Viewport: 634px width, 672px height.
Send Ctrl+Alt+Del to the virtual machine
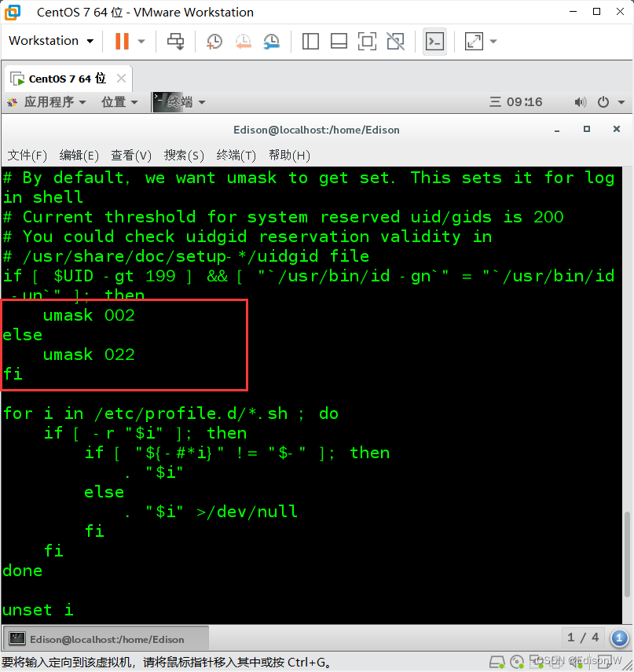pos(176,41)
